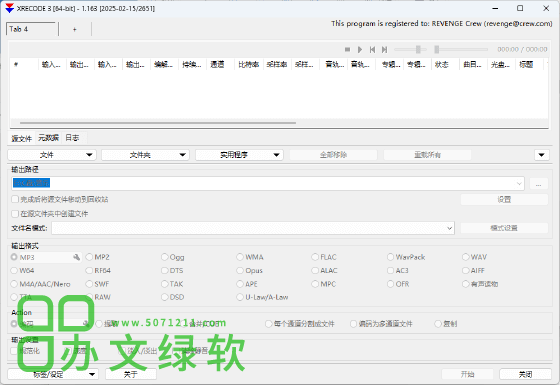Click the 开始 start button
Image resolution: width=560 pixels, height=385 pixels.
[468, 374]
